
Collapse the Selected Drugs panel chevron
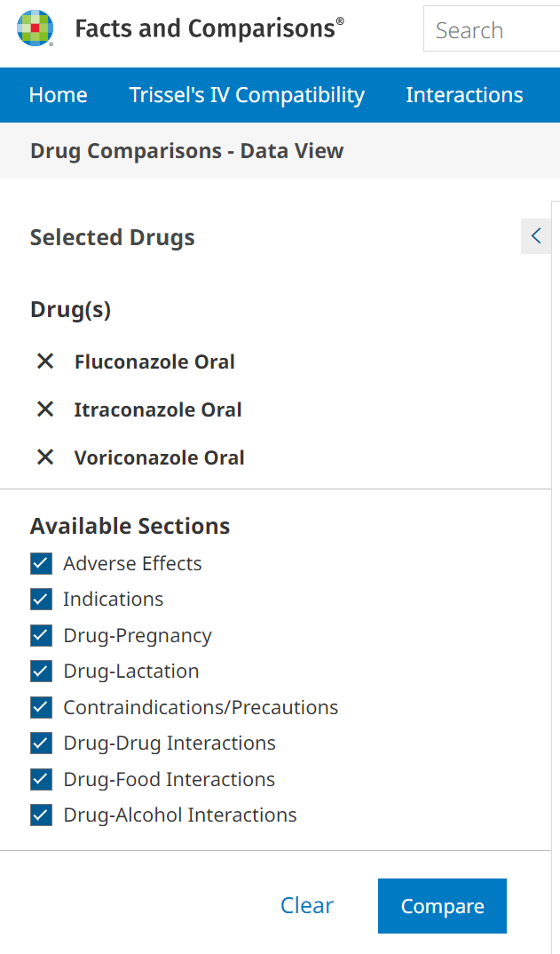535,236
